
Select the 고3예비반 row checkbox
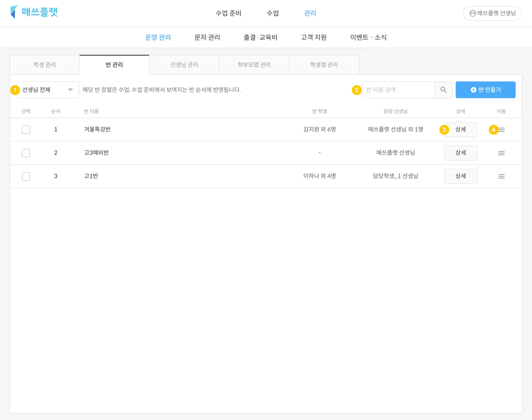[x=26, y=153]
